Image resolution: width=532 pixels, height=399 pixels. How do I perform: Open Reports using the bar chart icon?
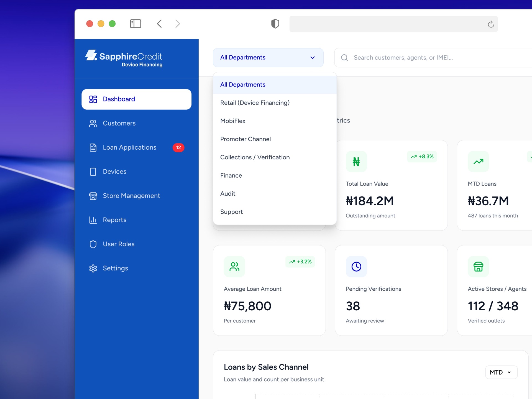pos(93,220)
